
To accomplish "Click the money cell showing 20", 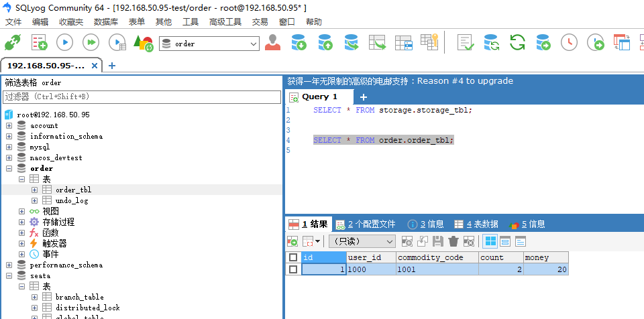I will 546,269.
